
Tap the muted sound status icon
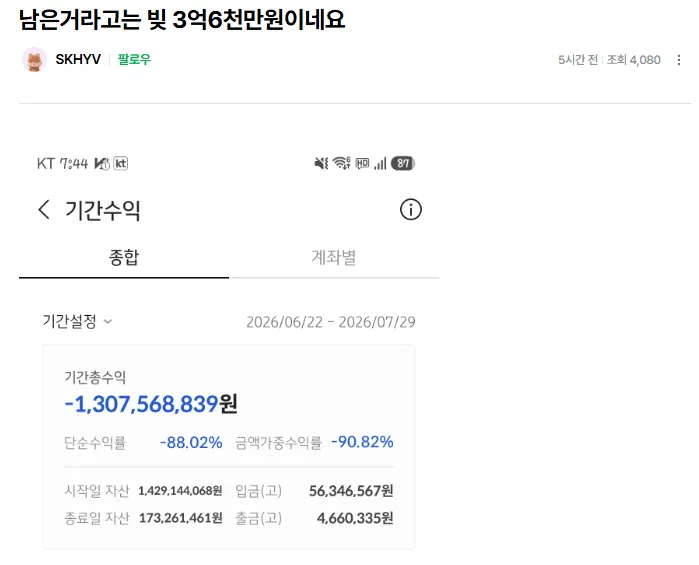click(321, 164)
